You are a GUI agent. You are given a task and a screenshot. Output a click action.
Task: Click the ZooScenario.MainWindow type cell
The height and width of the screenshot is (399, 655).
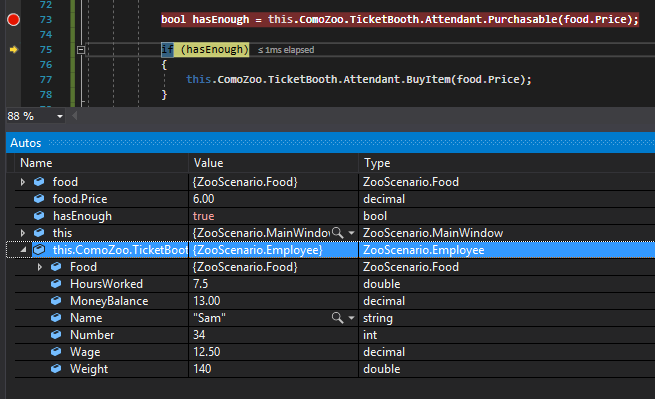point(507,233)
